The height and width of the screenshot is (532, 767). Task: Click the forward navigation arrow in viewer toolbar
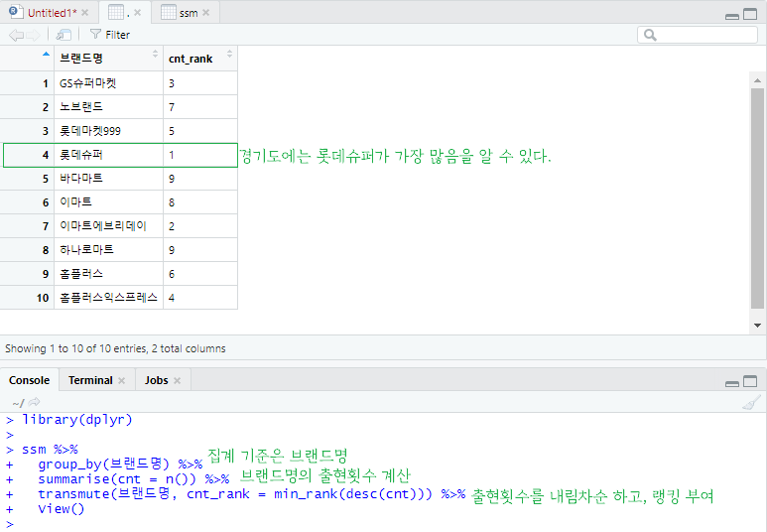[x=34, y=35]
